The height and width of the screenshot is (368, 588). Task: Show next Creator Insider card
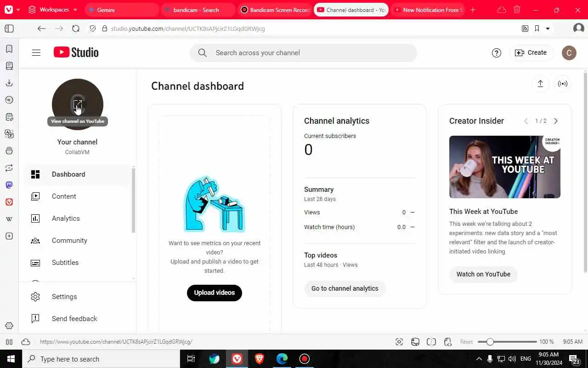556,121
